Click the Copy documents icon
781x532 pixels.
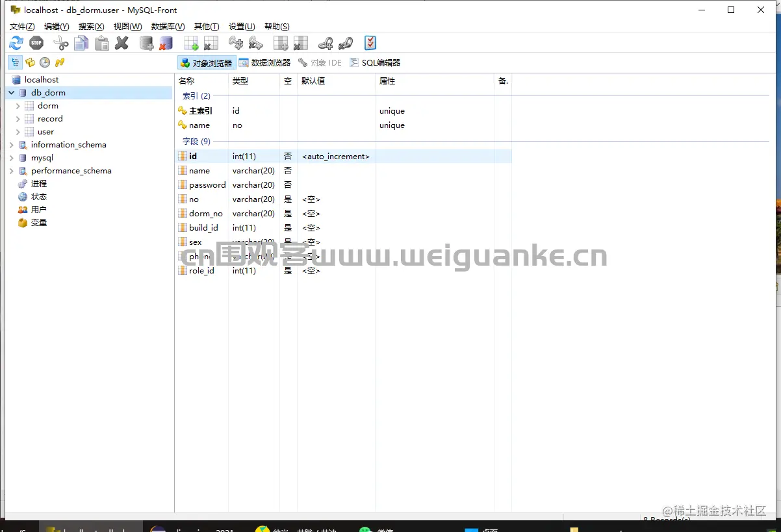(81, 44)
